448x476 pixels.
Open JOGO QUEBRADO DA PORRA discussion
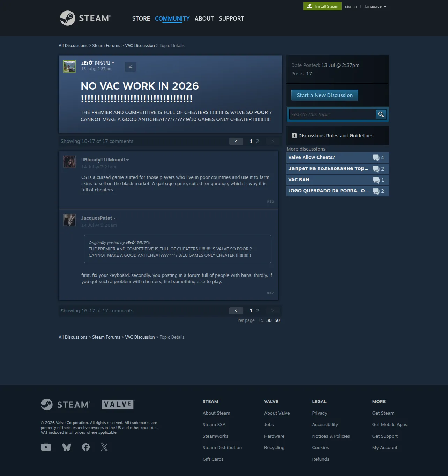pos(328,191)
